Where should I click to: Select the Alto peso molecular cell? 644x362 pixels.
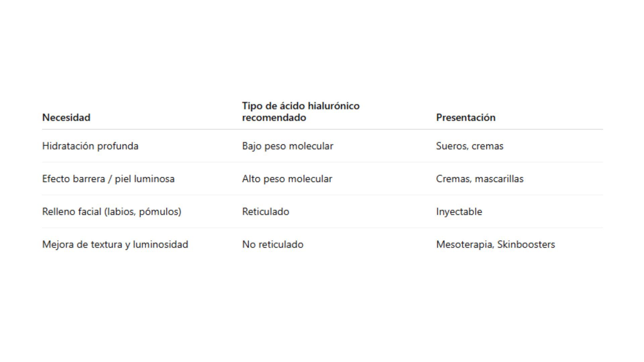(x=287, y=179)
